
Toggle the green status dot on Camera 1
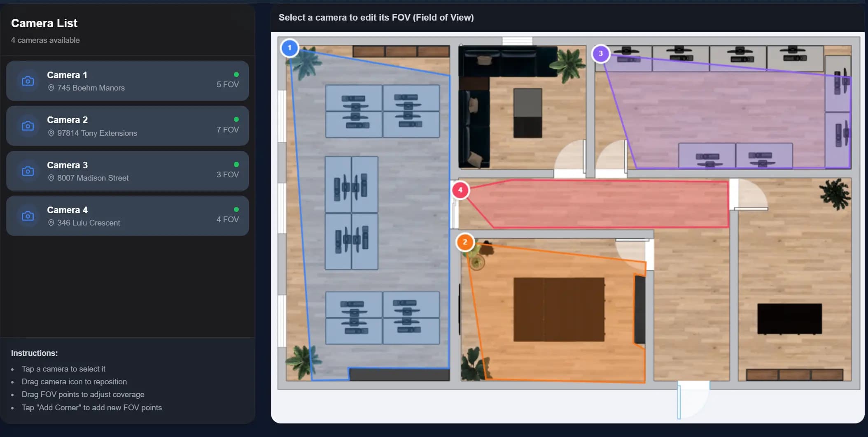click(237, 74)
